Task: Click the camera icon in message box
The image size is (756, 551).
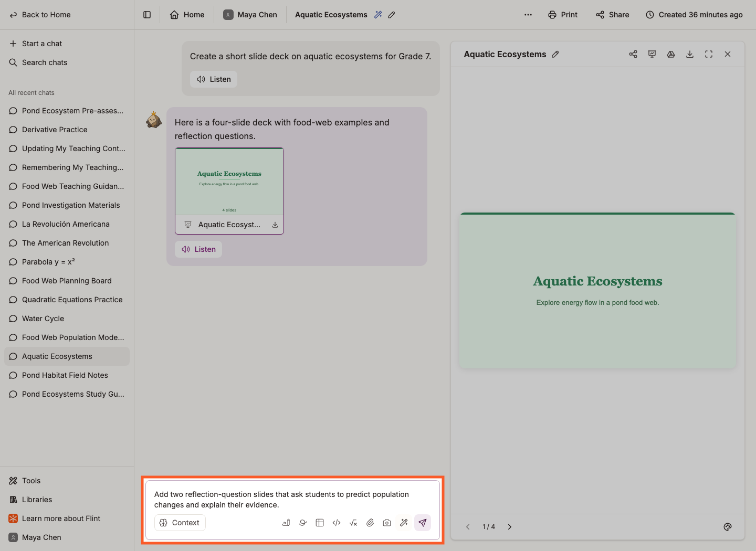Action: click(387, 523)
